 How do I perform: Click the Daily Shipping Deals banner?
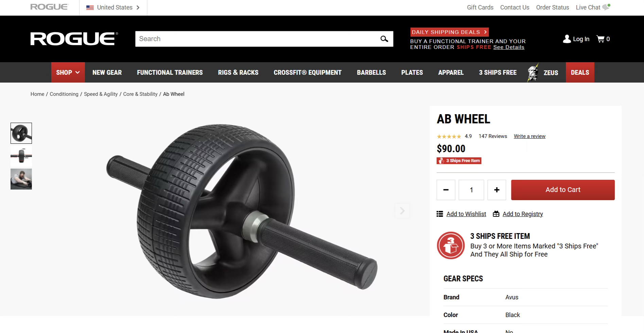[x=449, y=32]
